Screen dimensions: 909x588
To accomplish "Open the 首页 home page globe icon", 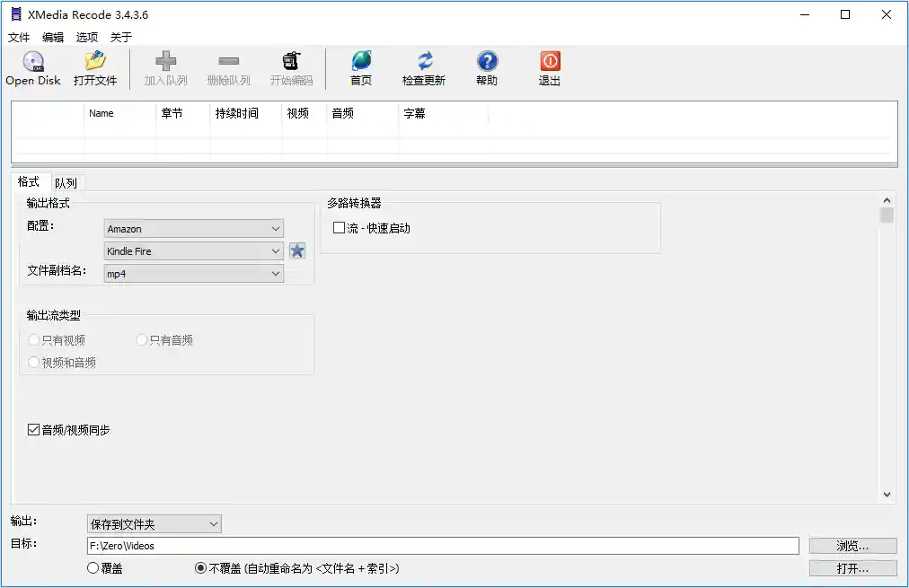I will pyautogui.click(x=361, y=61).
